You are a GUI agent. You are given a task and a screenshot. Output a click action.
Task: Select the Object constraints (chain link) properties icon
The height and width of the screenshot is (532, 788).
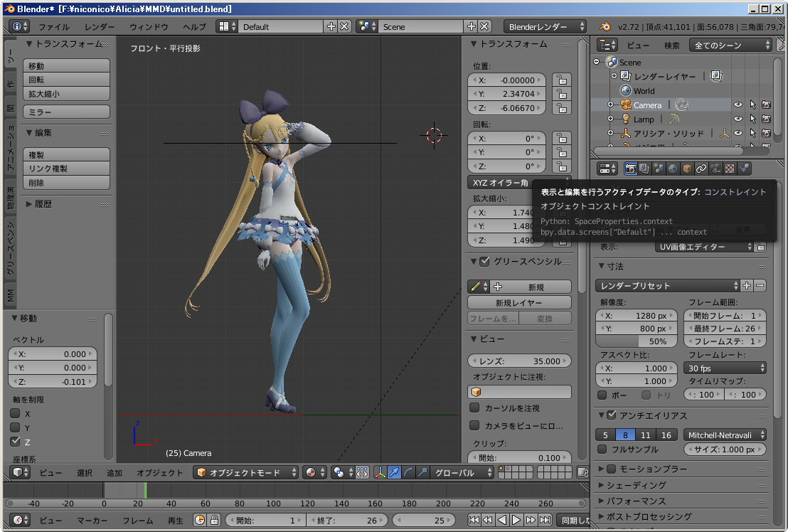coord(701,169)
